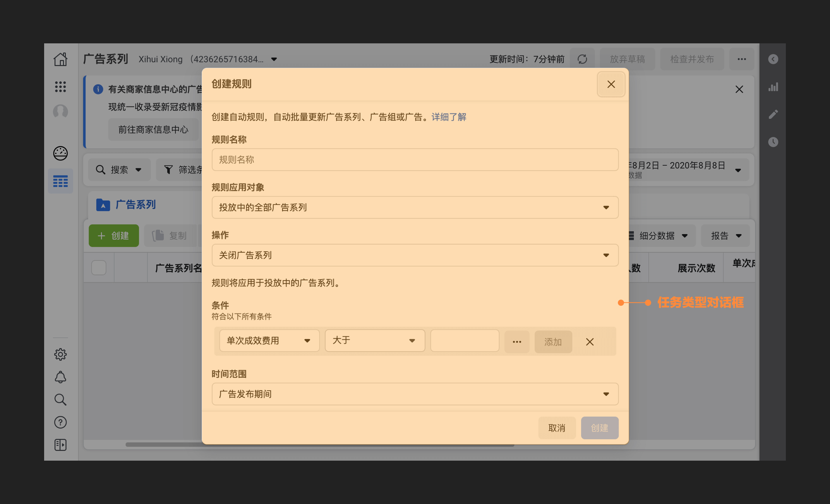Click the campaigns folder icon
830x504 pixels.
[x=103, y=204]
